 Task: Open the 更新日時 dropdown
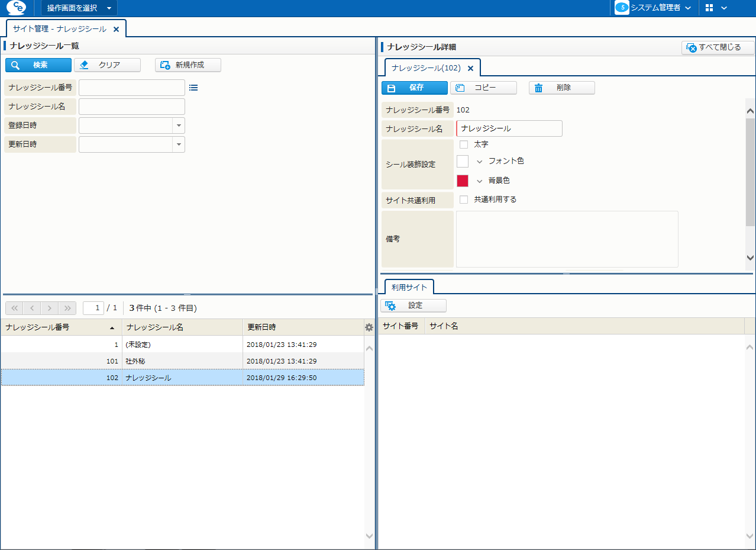click(x=179, y=144)
